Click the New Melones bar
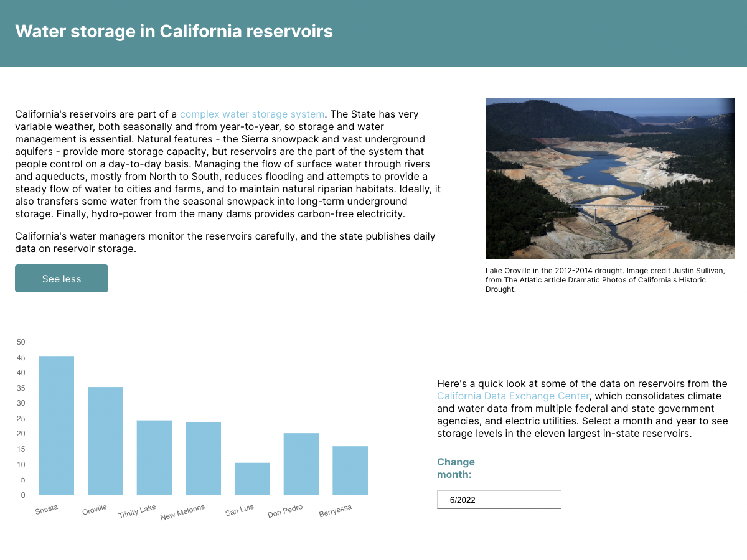Image resolution: width=747 pixels, height=560 pixels. [203, 459]
